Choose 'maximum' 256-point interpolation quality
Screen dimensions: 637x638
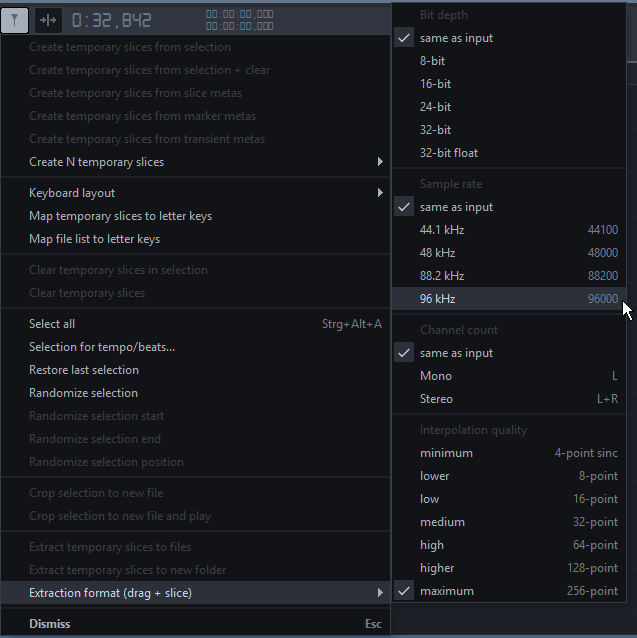click(447, 591)
